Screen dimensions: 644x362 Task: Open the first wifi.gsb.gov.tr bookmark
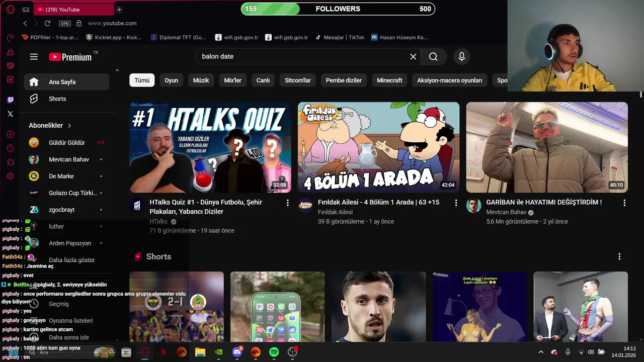tap(236, 37)
